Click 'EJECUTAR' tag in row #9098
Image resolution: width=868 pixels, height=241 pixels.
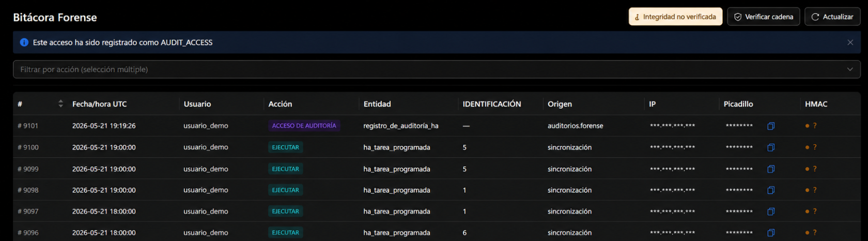pyautogui.click(x=286, y=190)
